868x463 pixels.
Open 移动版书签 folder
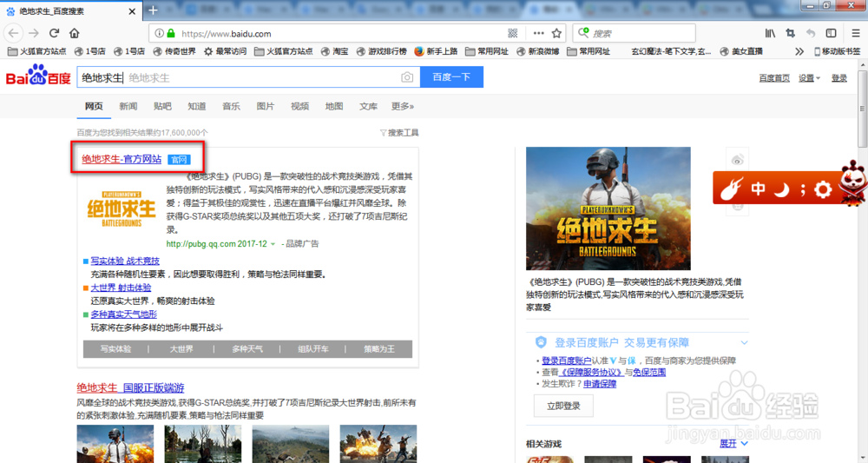pyautogui.click(x=837, y=51)
